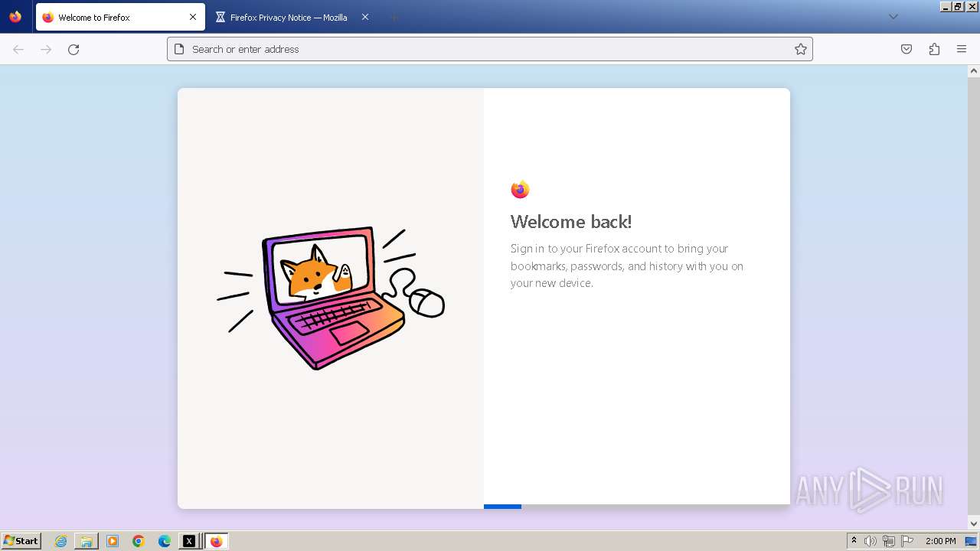Expand the list all tabs chevron
980x551 pixels.
(x=893, y=17)
